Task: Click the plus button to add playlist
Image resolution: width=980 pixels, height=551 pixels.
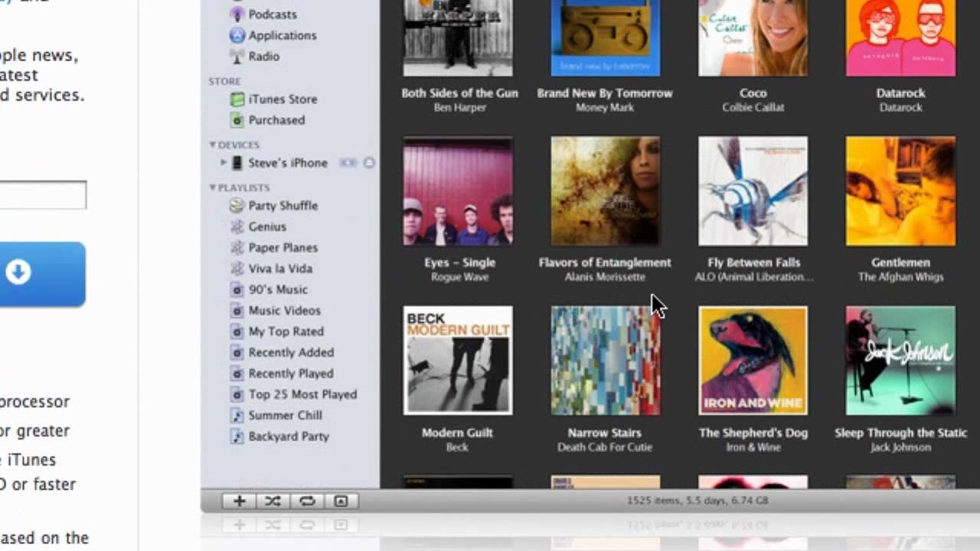Action: point(239,501)
